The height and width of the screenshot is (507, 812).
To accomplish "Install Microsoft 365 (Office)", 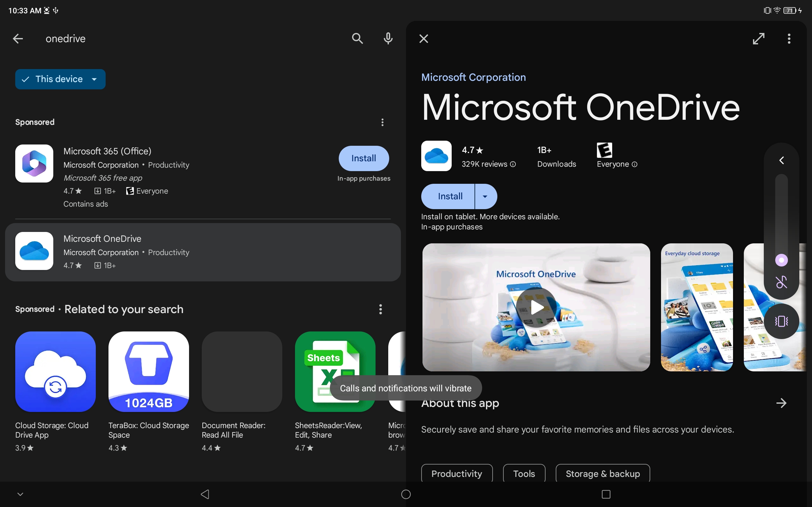I will (364, 158).
